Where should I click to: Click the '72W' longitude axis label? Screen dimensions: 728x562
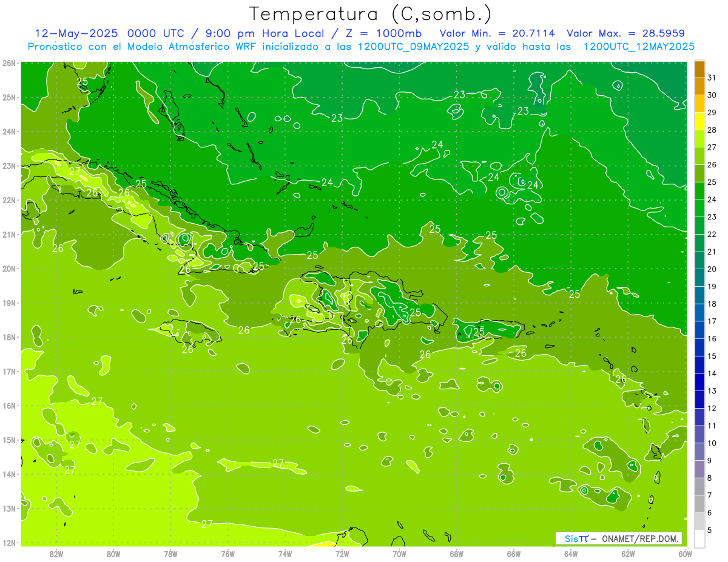click(x=342, y=554)
